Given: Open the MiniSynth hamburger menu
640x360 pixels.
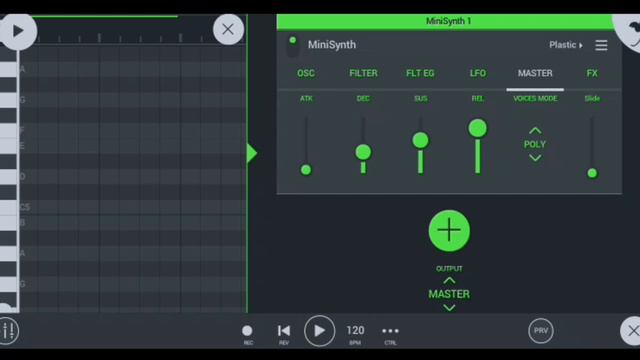Looking at the screenshot, I should pos(601,45).
